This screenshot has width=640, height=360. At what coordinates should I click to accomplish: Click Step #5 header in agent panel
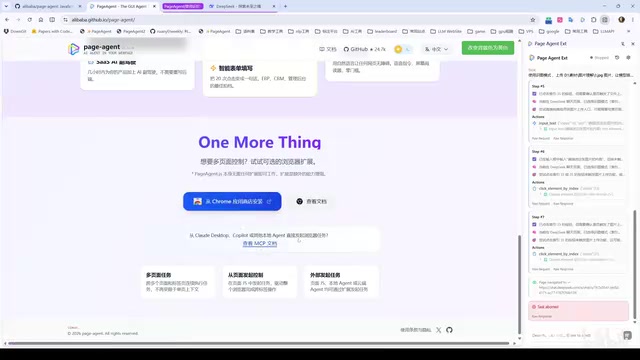click(x=538, y=86)
